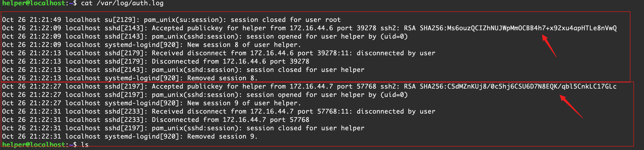Image resolution: width=644 pixels, height=150 pixels.
Task: Click IP 172.16.44.6 in Accepted publickey line
Action: click(311, 28)
